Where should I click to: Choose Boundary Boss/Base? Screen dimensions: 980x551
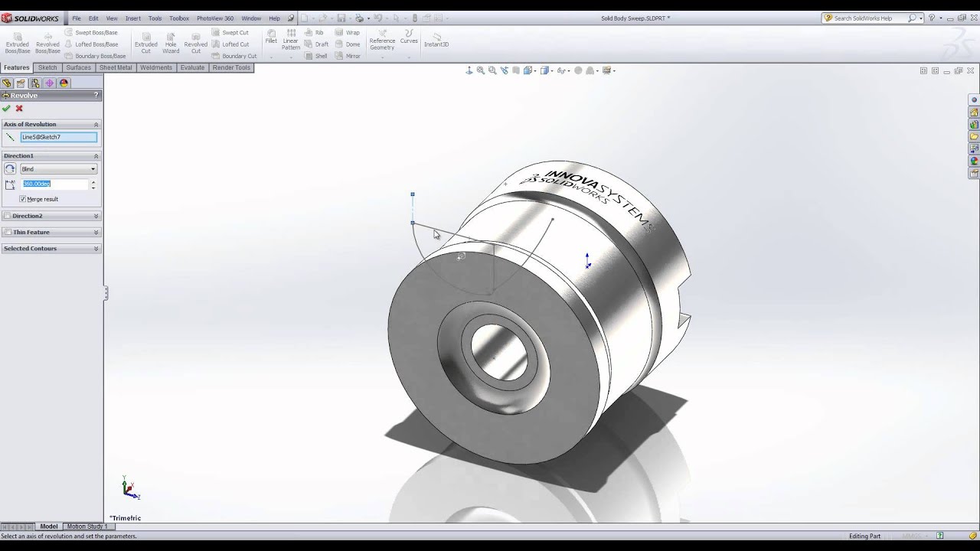[x=95, y=56]
